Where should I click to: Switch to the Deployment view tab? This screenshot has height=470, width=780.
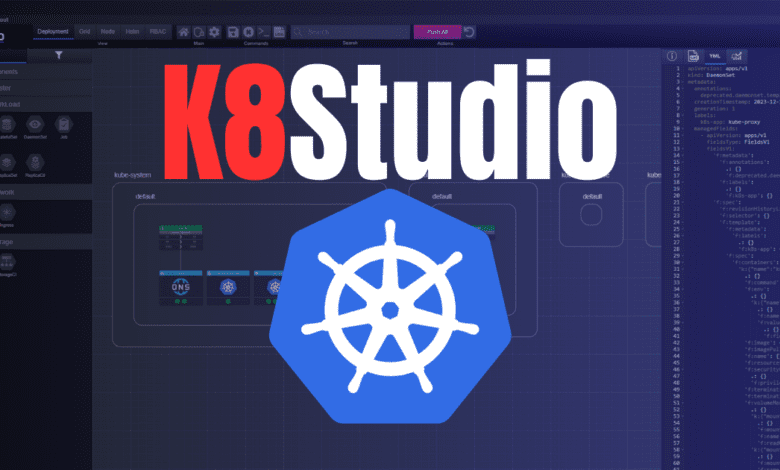pos(53,31)
